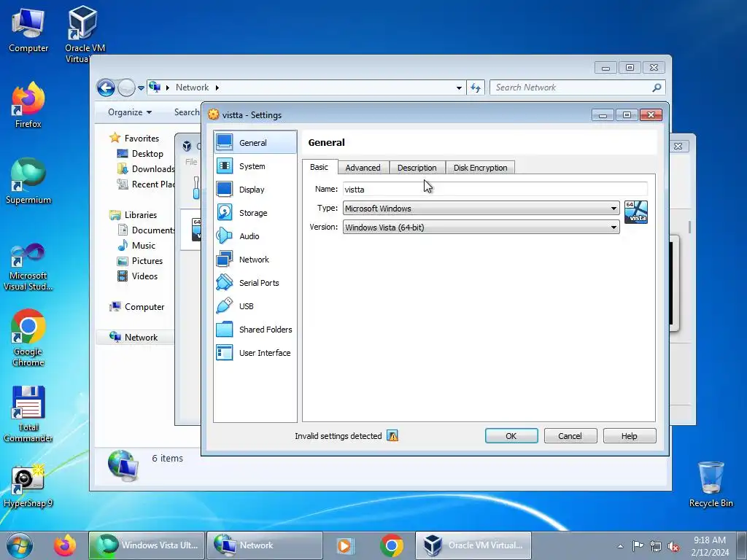This screenshot has width=747, height=560.
Task: Open Shared Folders settings category
Action: point(255,330)
